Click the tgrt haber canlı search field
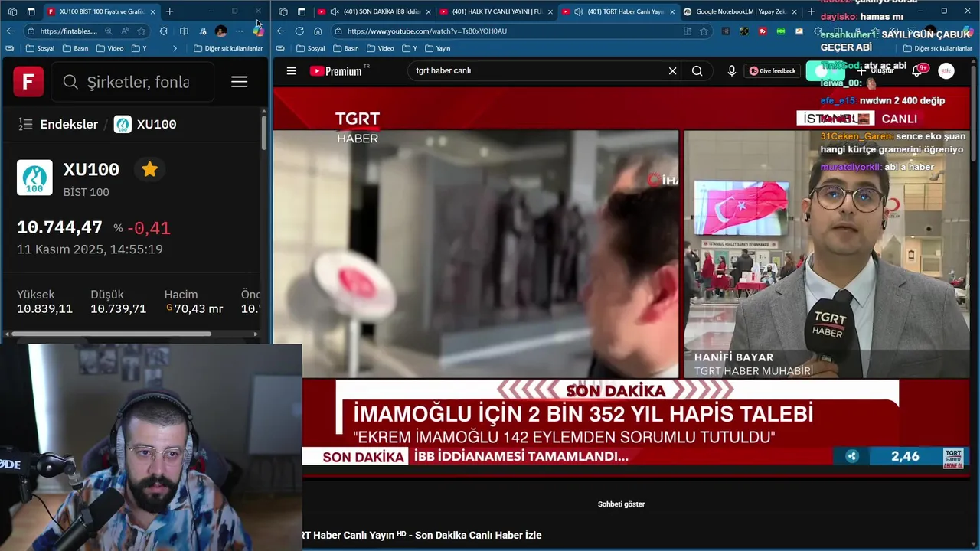 point(536,70)
